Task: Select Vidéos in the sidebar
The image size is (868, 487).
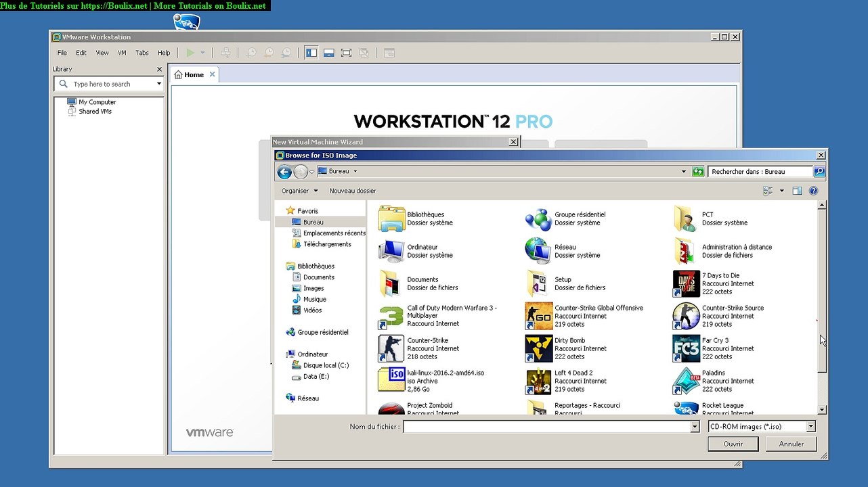Action: [307, 310]
